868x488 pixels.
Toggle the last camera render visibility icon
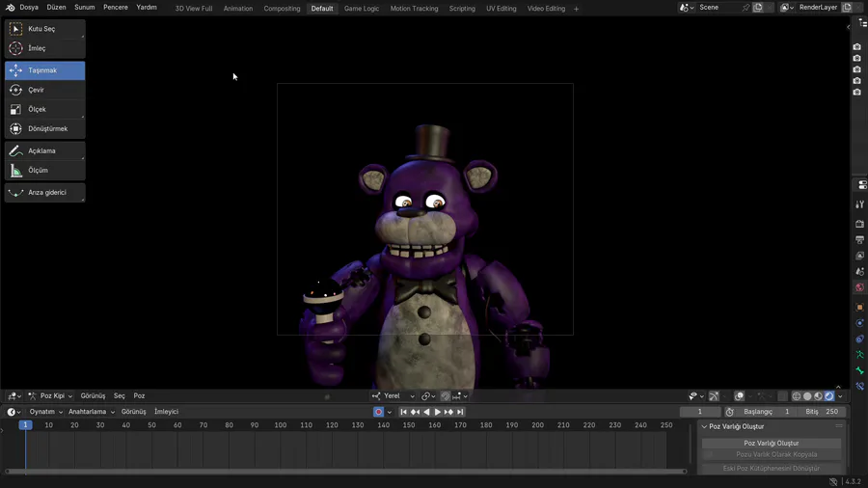(857, 92)
